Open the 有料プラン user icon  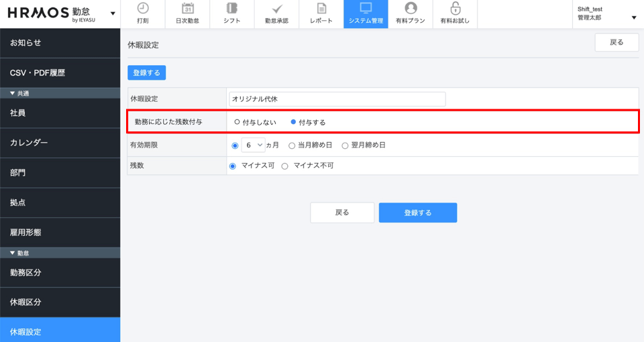(x=411, y=9)
